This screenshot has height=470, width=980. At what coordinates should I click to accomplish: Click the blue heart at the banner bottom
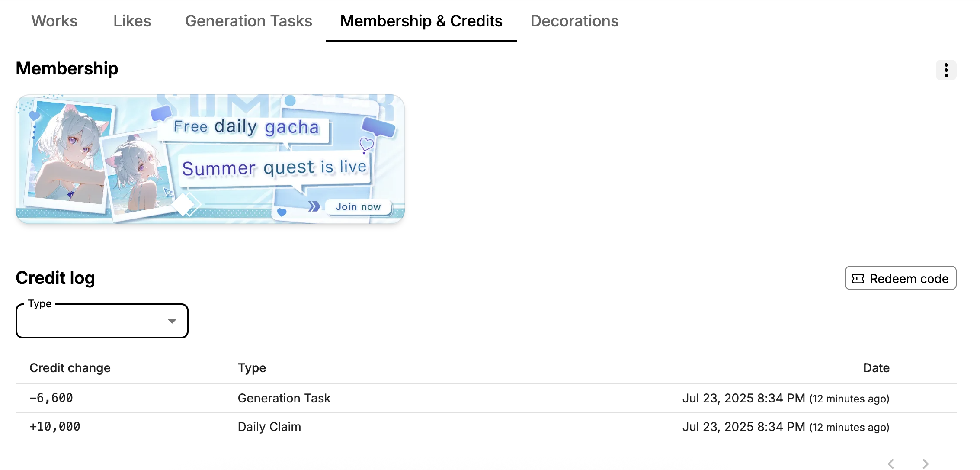pos(282,212)
